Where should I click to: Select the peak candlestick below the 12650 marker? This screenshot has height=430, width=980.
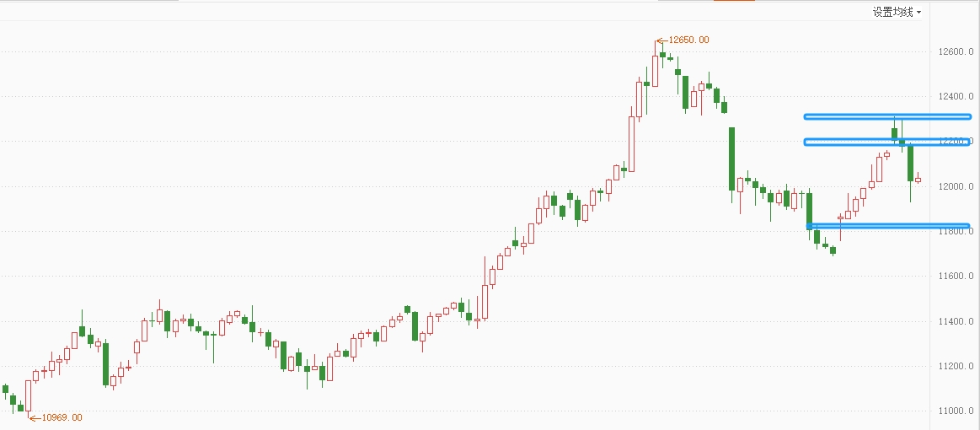(x=655, y=70)
